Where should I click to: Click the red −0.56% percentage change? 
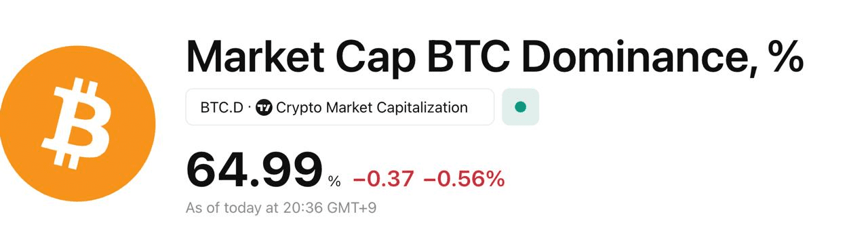[x=464, y=179]
